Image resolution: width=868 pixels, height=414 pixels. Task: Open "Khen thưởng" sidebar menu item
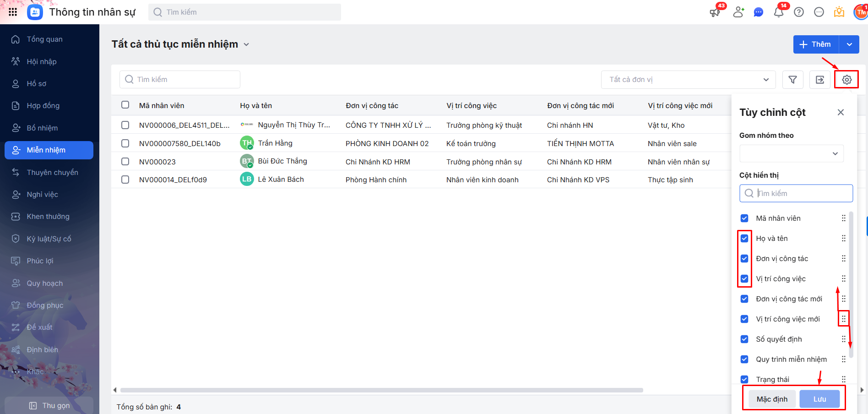[x=48, y=216]
